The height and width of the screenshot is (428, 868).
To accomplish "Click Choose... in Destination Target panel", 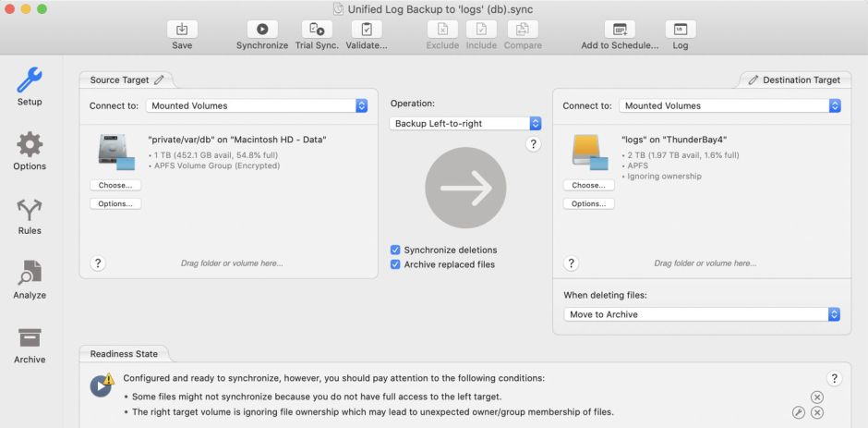I will point(588,185).
